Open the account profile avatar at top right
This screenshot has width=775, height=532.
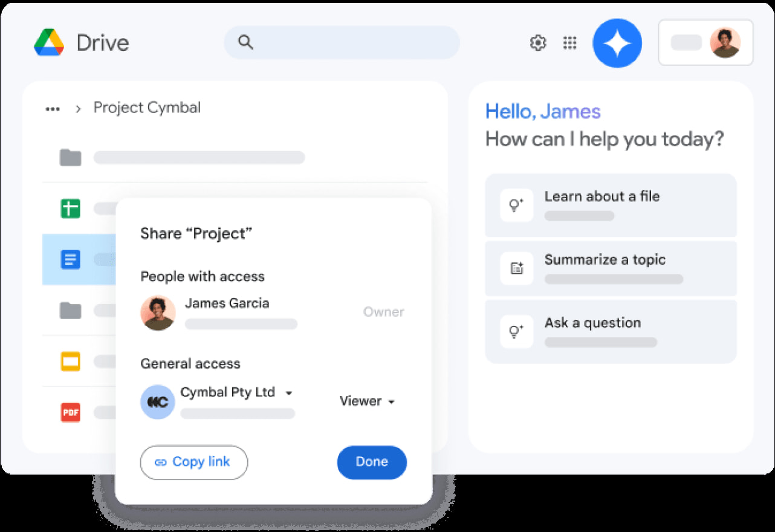point(724,43)
